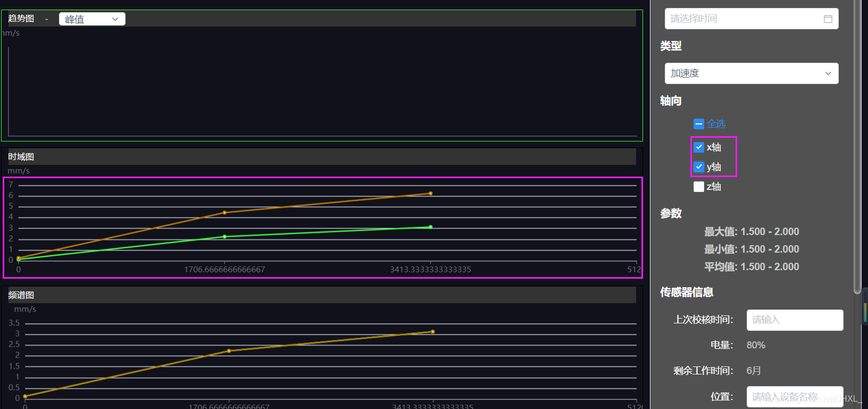Click the 频谱图 panel title
The image size is (868, 409).
[x=21, y=295]
